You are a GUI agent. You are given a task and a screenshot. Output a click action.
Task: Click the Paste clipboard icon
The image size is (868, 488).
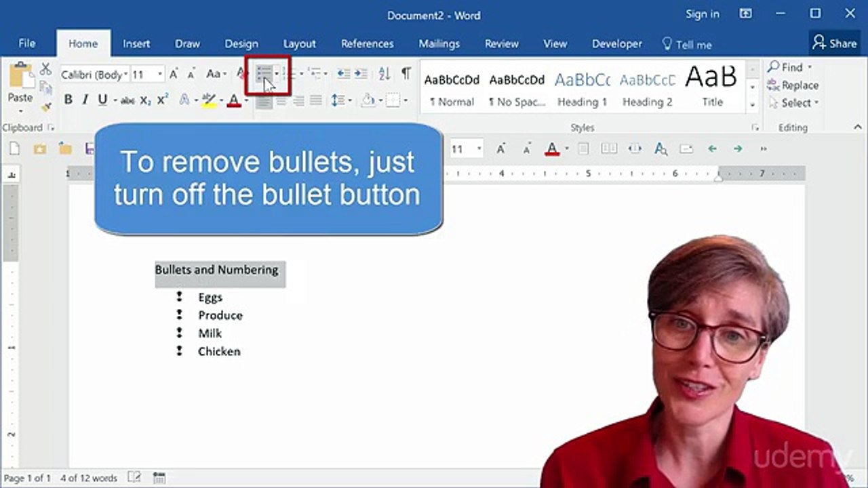(21, 76)
